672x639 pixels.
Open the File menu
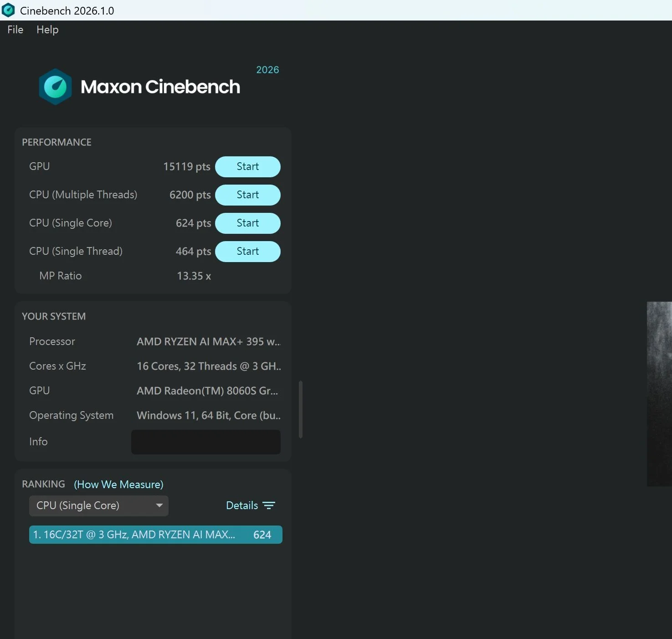15,30
